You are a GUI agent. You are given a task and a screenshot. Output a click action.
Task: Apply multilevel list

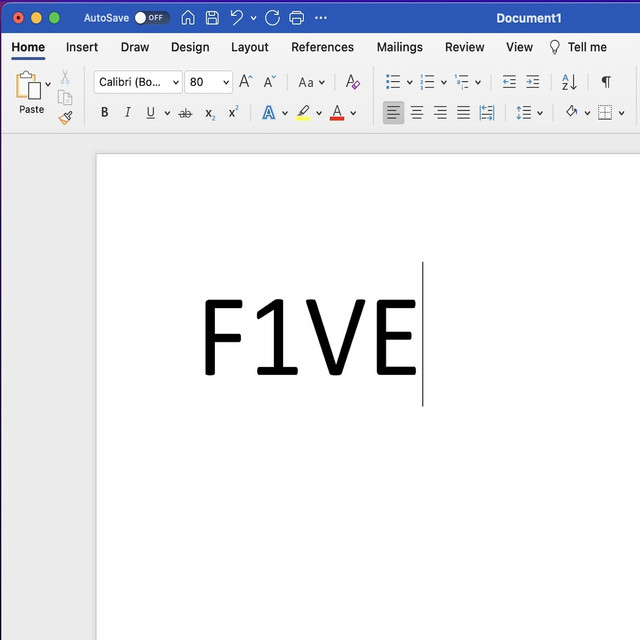462,82
